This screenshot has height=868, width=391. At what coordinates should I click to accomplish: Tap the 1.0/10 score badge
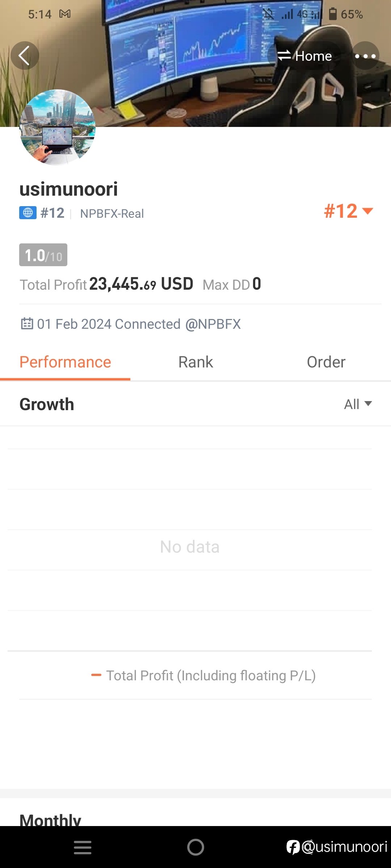43,255
